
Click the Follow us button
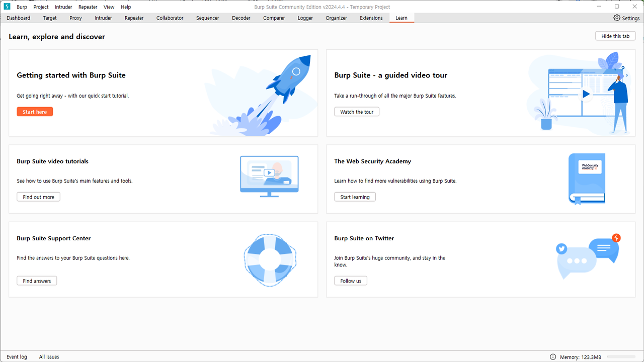(351, 281)
